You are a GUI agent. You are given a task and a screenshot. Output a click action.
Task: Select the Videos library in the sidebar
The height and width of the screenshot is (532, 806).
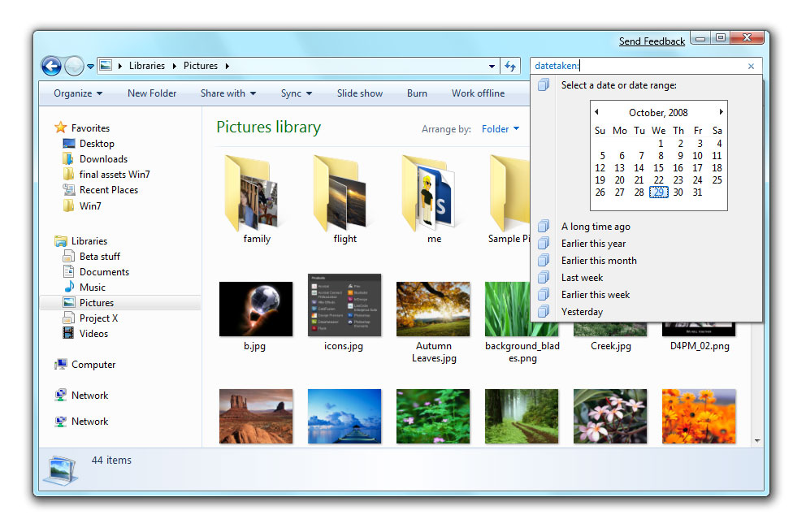[x=93, y=333]
